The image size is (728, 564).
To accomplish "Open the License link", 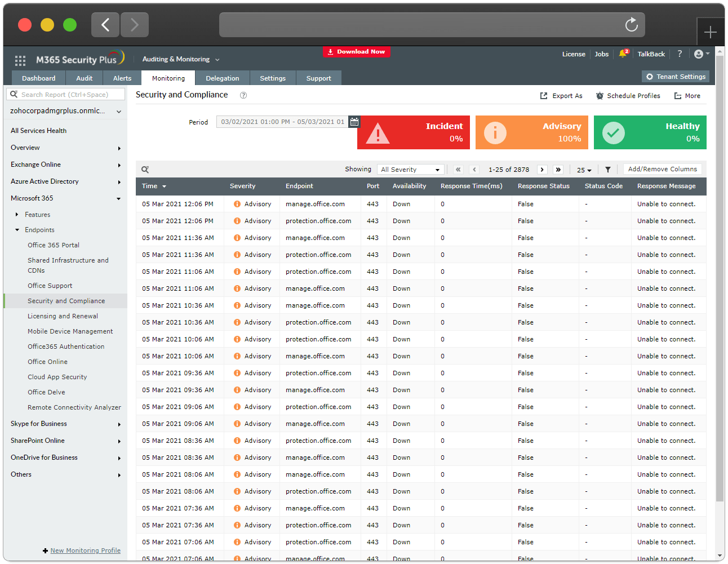I will coord(574,54).
